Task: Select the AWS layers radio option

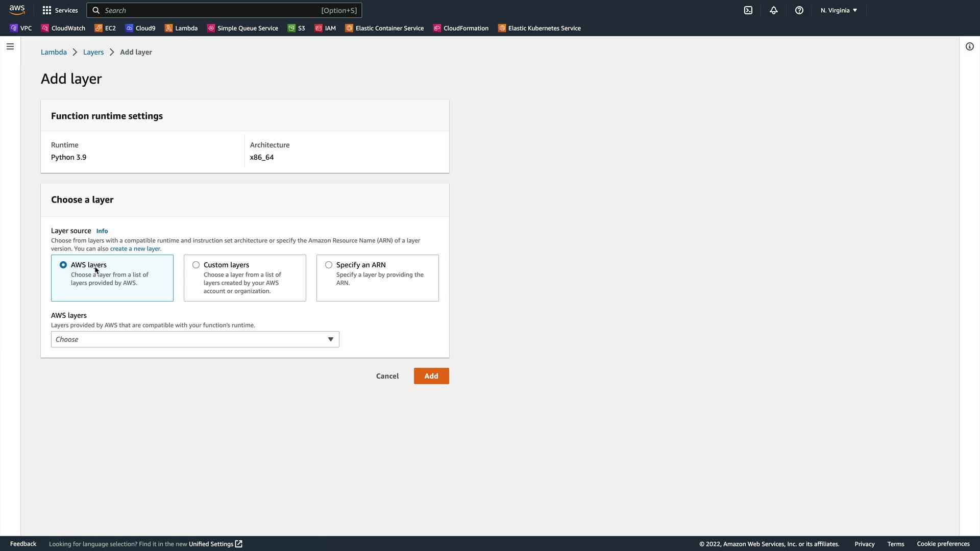Action: [63, 265]
